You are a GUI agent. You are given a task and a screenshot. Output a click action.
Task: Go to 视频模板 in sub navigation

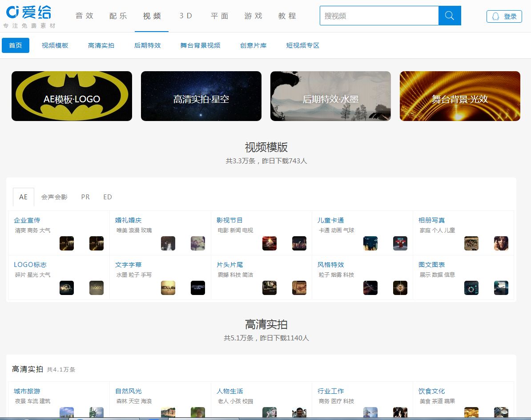coord(55,45)
